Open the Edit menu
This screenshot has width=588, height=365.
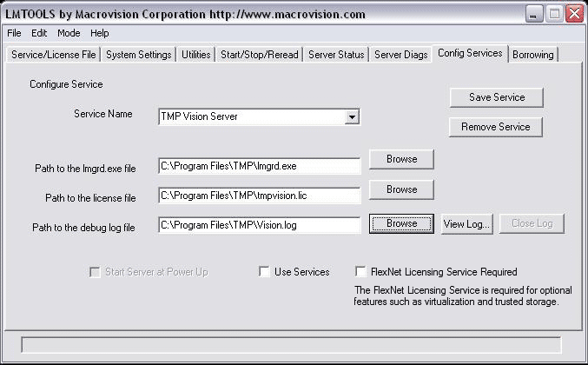pos(39,33)
